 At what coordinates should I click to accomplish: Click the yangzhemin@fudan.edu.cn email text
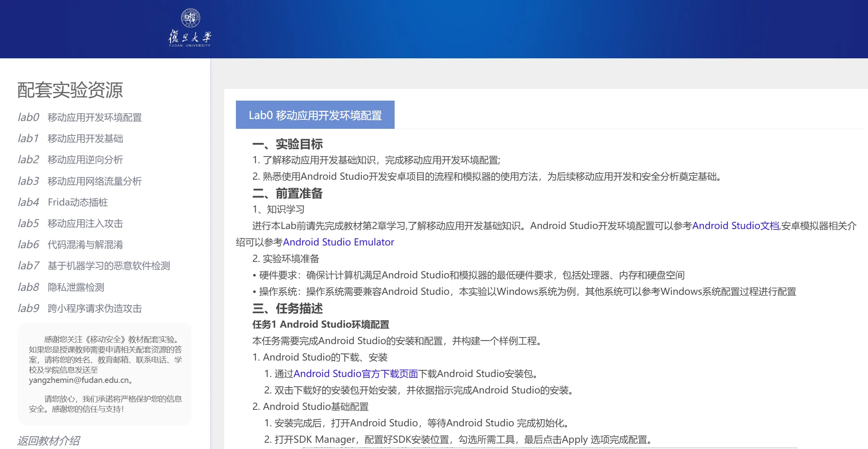(x=78, y=380)
